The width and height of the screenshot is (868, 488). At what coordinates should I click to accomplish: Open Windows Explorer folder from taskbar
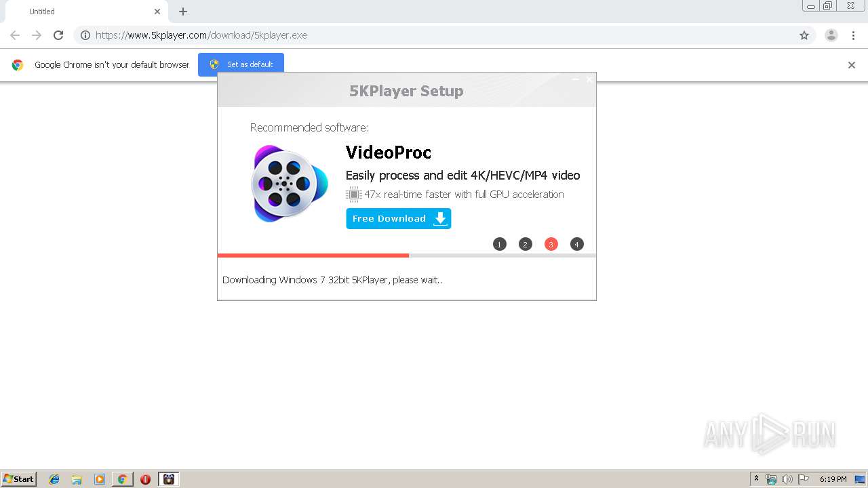point(77,479)
